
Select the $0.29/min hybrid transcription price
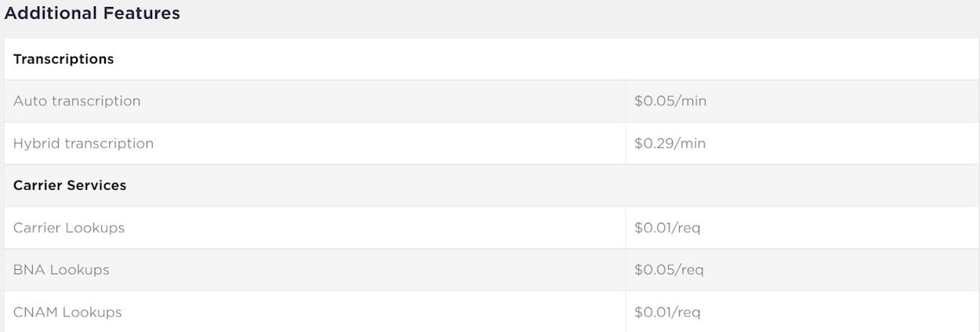tap(670, 144)
